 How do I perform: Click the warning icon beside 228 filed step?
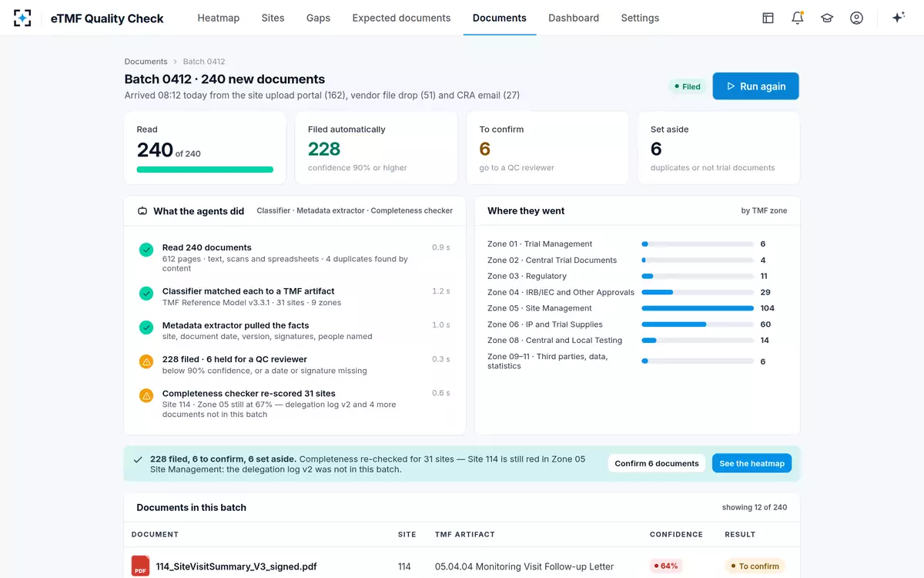146,361
